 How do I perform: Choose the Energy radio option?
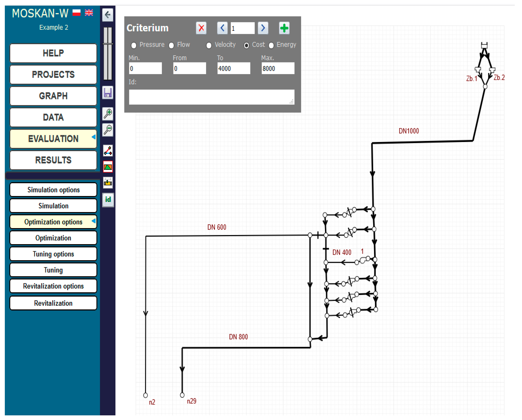point(271,45)
